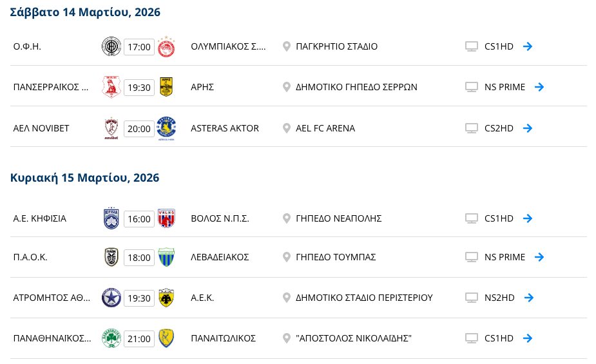Open the arrow for ΑΕΛ NOVIBET row

[x=528, y=128]
